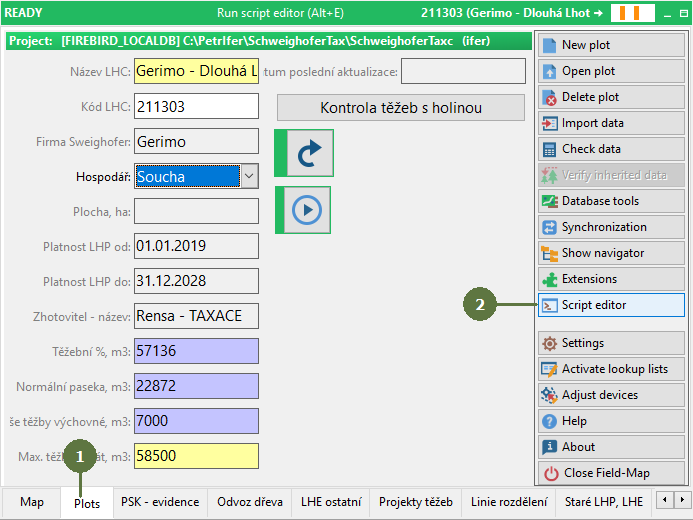Expand the Hospodář dropdown arrow
The height and width of the screenshot is (520, 693).
pyautogui.click(x=250, y=177)
